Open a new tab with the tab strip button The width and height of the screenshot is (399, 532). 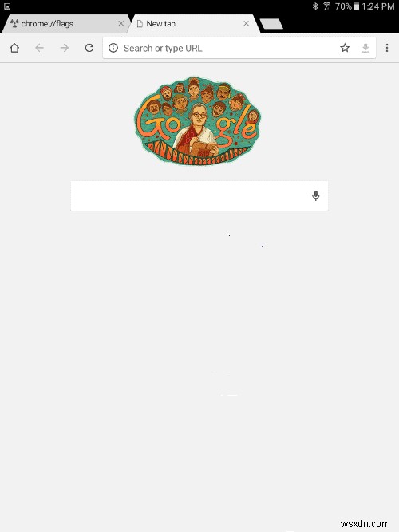[271, 24]
